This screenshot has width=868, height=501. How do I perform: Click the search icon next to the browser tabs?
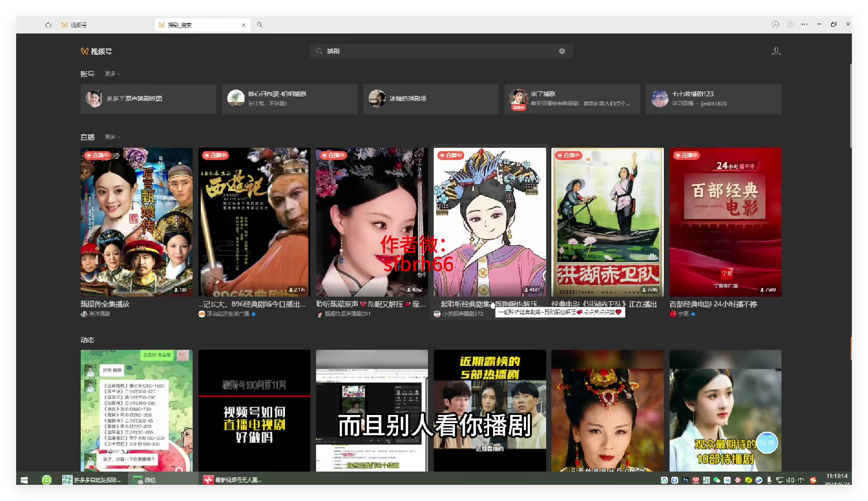click(260, 25)
